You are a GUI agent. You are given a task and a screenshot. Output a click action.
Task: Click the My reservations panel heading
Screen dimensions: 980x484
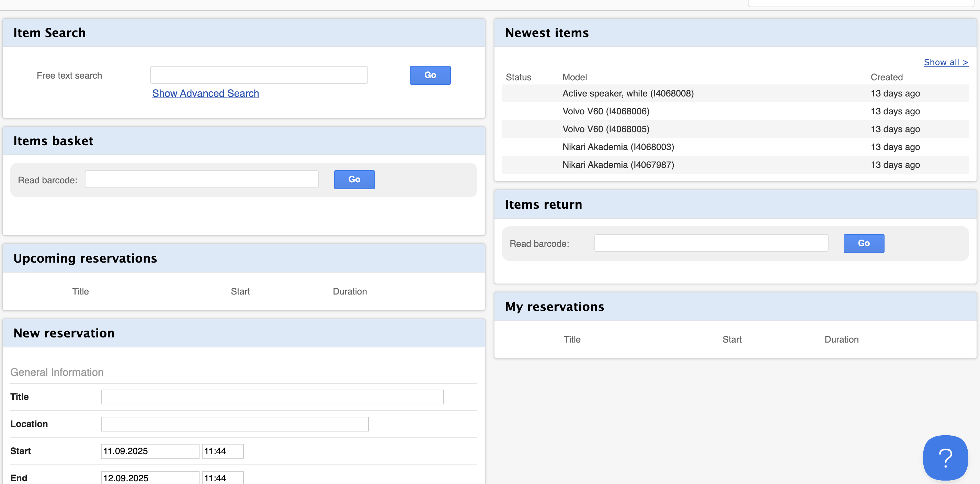[554, 307]
